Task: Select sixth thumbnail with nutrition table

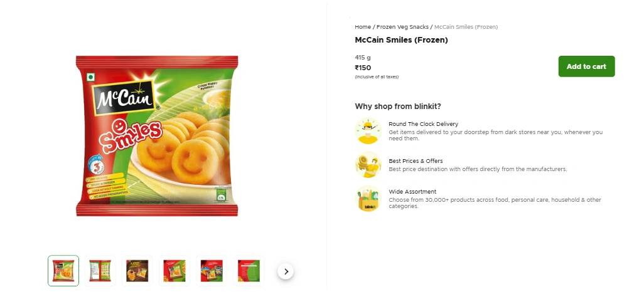Action: (x=249, y=271)
